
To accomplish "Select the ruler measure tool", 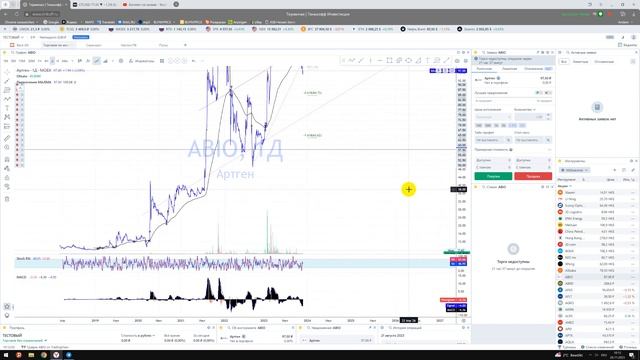I will 7,139.
